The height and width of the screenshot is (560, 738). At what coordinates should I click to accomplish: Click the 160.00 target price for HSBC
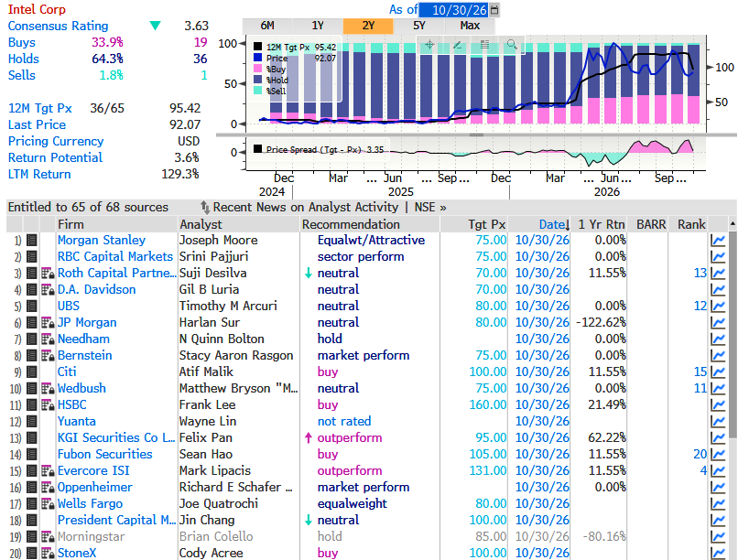click(488, 404)
